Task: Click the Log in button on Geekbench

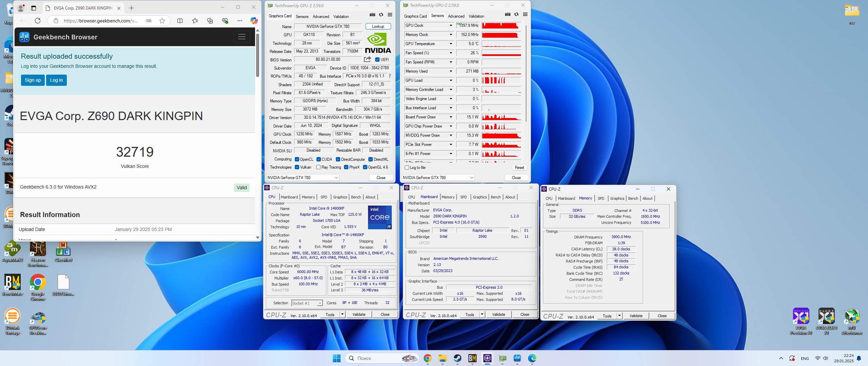Action: coord(56,80)
